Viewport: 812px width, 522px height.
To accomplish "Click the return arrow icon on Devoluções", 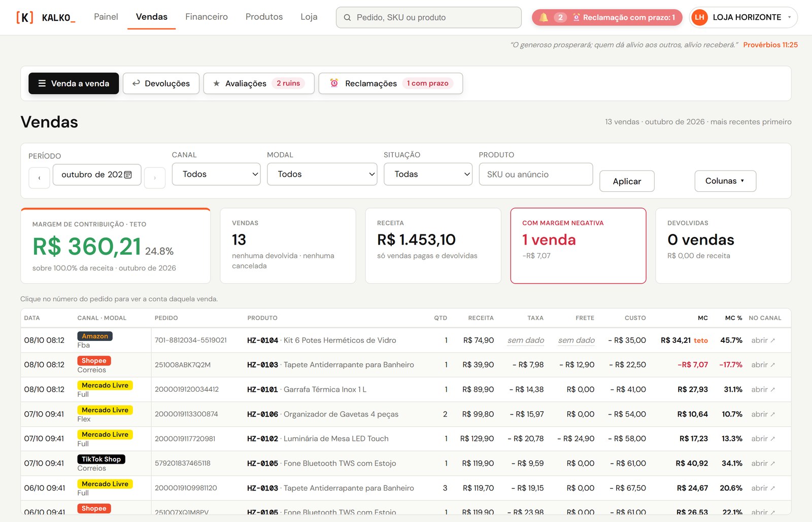I will click(136, 83).
